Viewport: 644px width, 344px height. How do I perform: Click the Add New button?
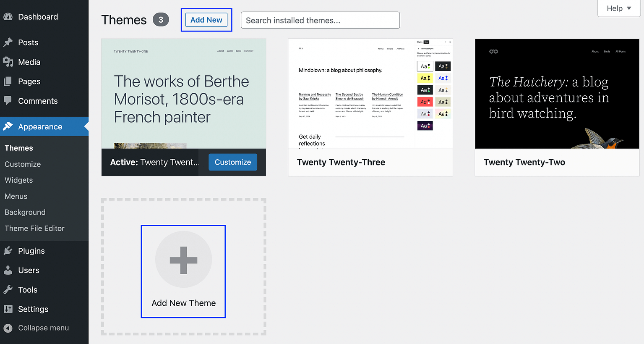pyautogui.click(x=206, y=20)
